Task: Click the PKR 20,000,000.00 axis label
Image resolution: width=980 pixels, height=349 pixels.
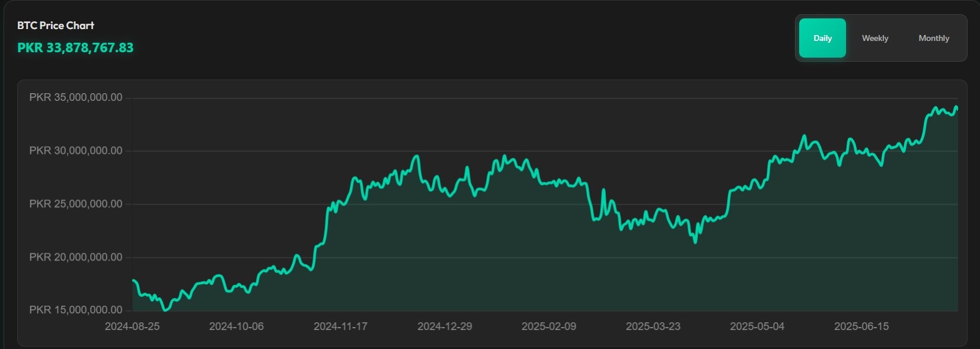Action: point(76,257)
